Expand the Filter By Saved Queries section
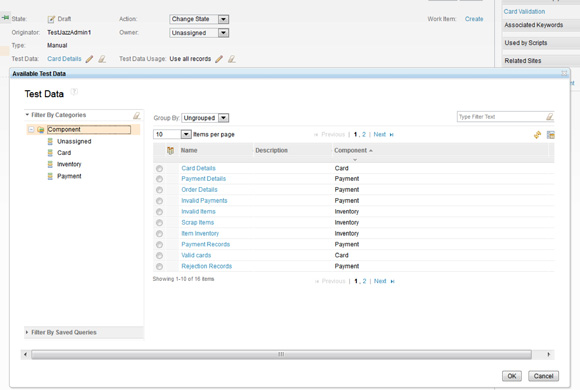This screenshot has height=390, width=580. [x=27, y=332]
